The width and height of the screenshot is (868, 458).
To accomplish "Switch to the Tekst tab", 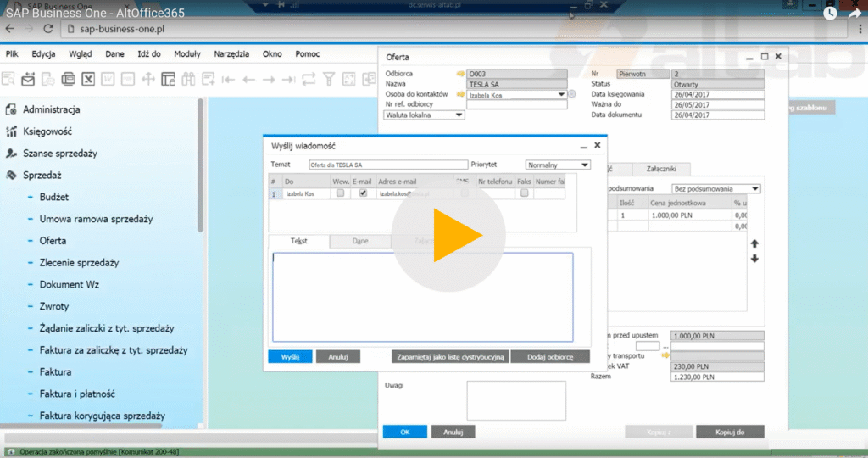I will [x=299, y=241].
